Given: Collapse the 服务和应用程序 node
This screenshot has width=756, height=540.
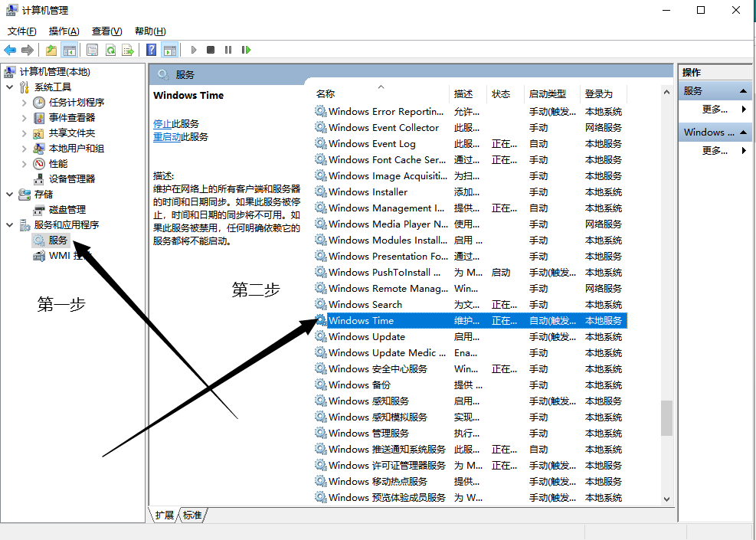Looking at the screenshot, I should [x=10, y=224].
